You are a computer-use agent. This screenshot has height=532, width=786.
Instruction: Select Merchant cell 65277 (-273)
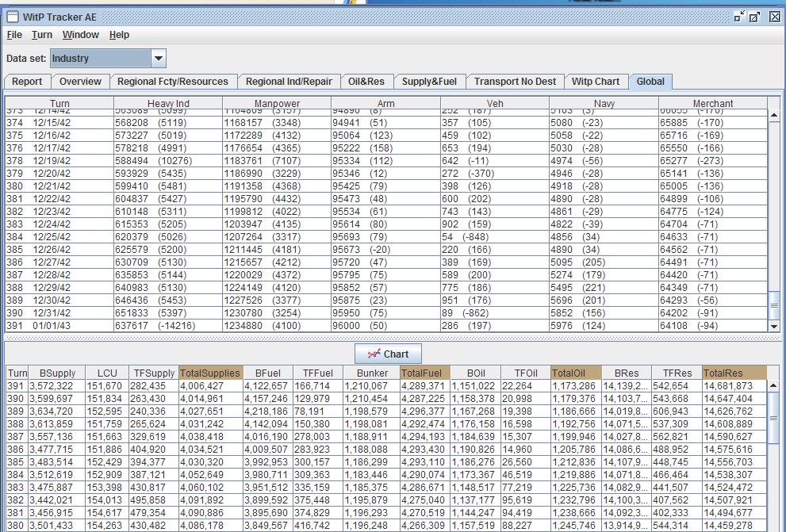(x=713, y=161)
